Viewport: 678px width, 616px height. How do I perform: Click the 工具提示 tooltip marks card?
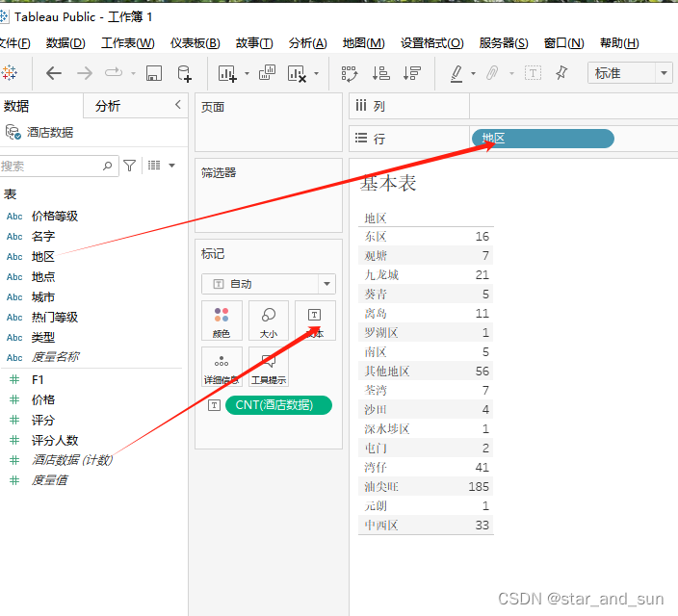click(269, 367)
